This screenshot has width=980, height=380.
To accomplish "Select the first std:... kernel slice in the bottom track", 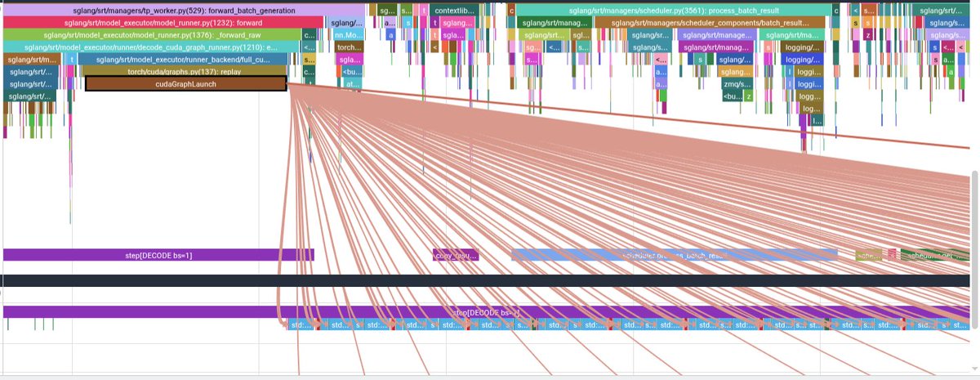I will [300, 324].
